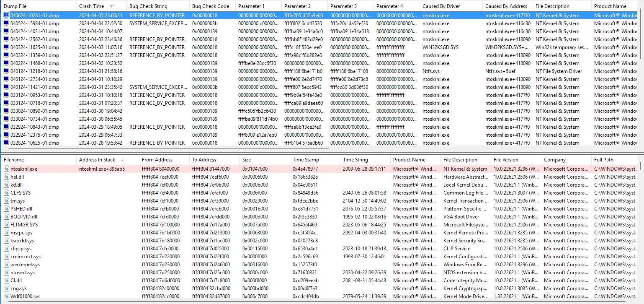
Task: Click the time string 2023-10-18 21:39:13
Action: click(x=364, y=248)
